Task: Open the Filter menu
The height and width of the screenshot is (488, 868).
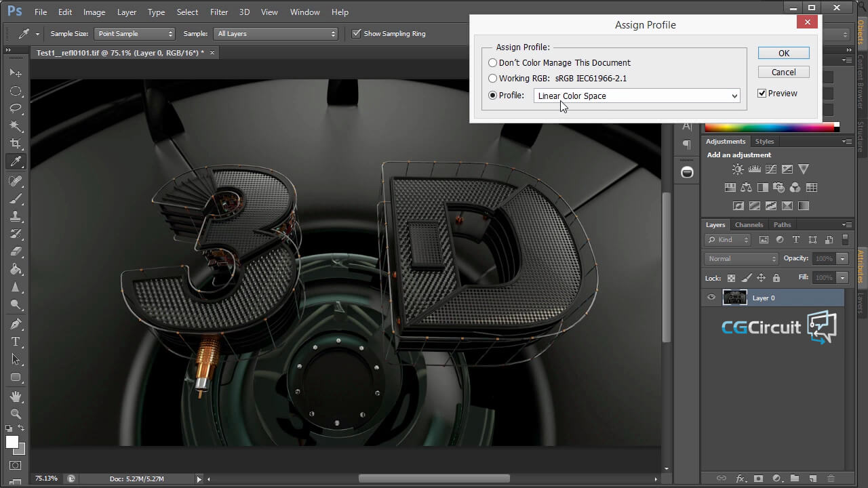Action: [219, 12]
